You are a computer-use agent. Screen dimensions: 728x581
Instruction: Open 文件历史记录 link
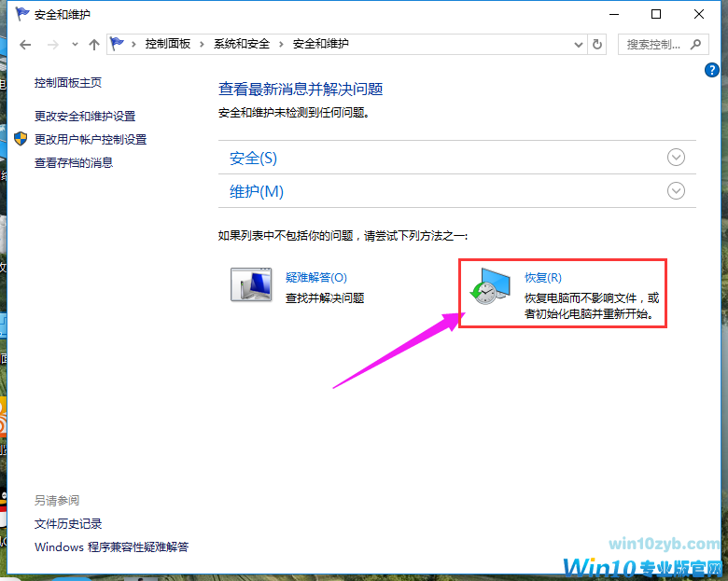(68, 523)
